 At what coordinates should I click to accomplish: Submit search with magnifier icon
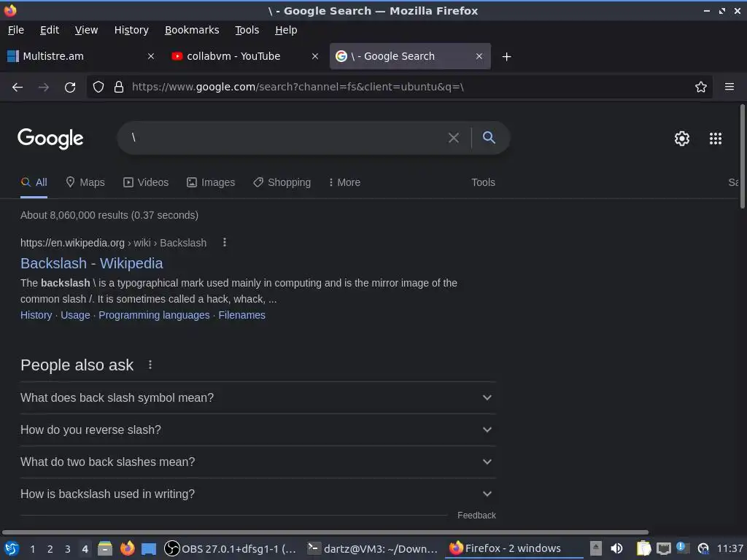click(x=489, y=138)
